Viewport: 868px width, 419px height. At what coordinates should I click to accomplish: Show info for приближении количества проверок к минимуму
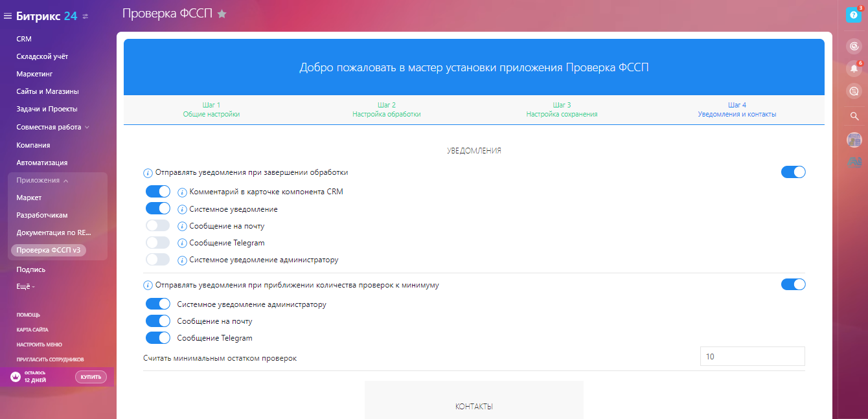click(x=148, y=285)
